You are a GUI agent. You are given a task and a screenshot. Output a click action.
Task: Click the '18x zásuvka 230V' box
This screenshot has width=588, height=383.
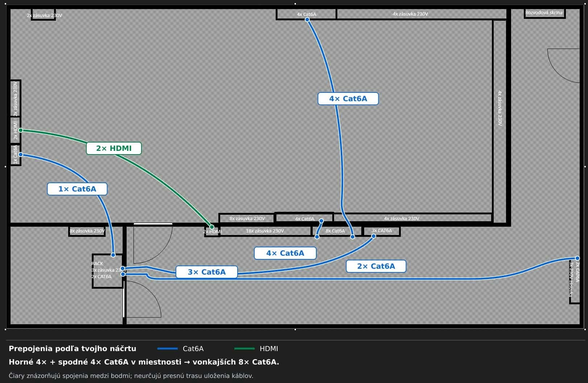click(265, 231)
